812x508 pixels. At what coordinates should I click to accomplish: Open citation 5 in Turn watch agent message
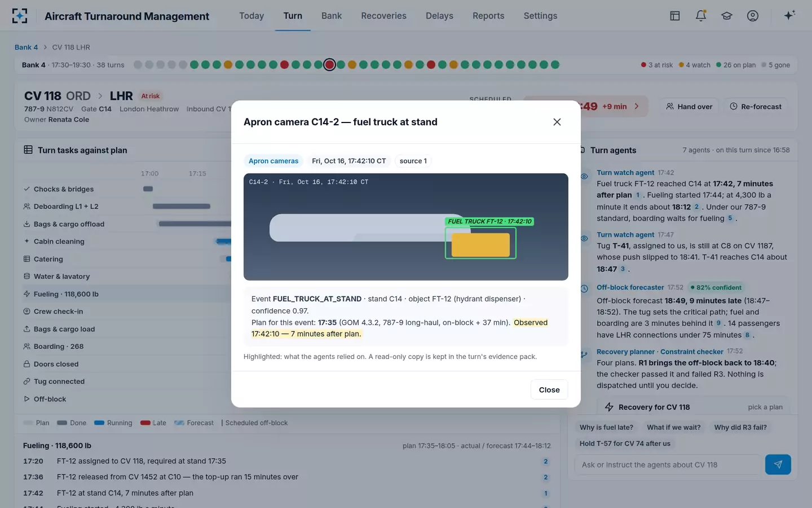point(730,218)
